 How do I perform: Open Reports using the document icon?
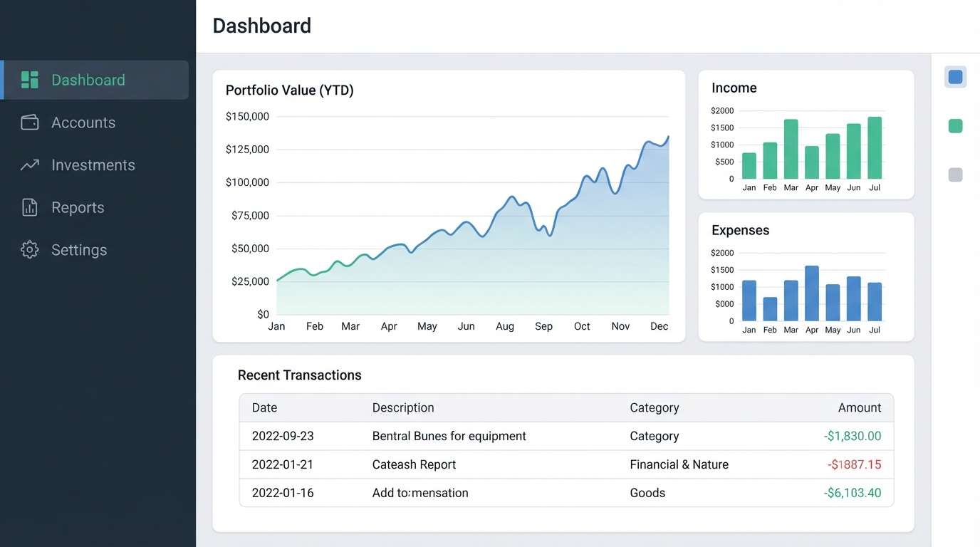coord(29,207)
